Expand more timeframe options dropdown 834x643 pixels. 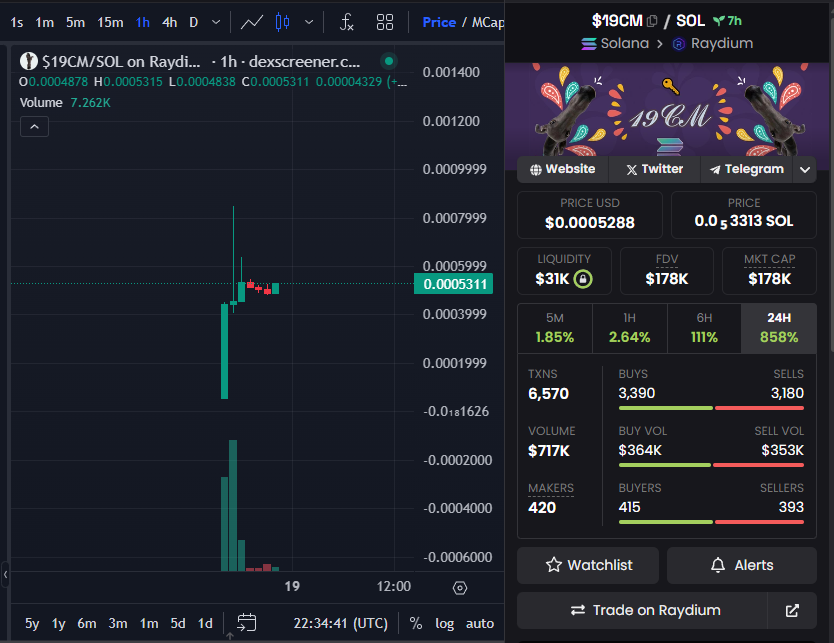(216, 22)
